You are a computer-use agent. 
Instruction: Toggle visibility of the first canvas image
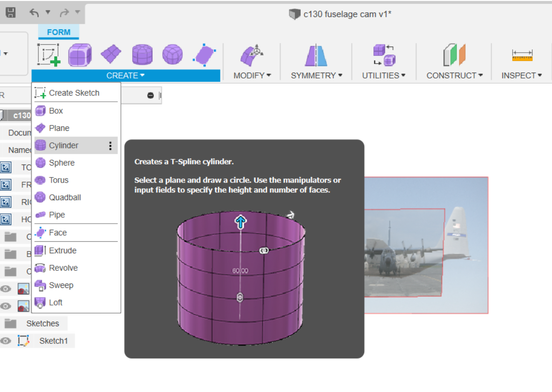pyautogui.click(x=6, y=288)
